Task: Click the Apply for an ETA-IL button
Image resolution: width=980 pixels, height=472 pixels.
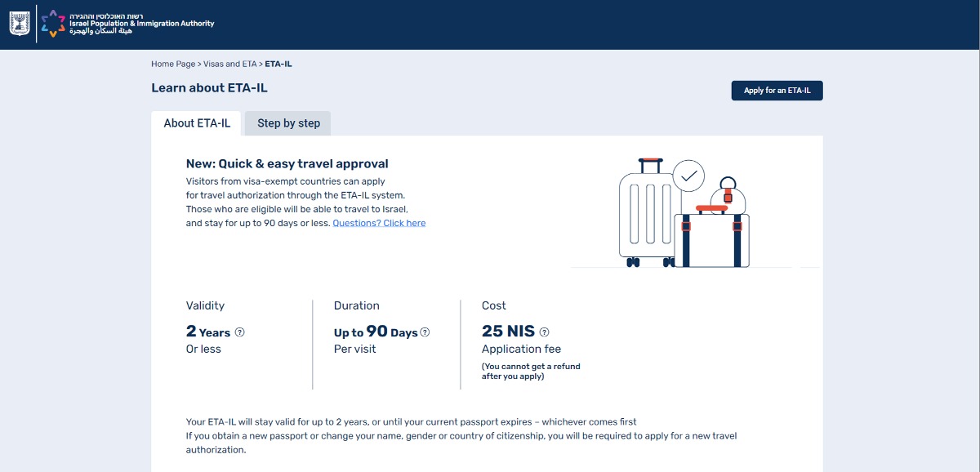Action: 777,91
